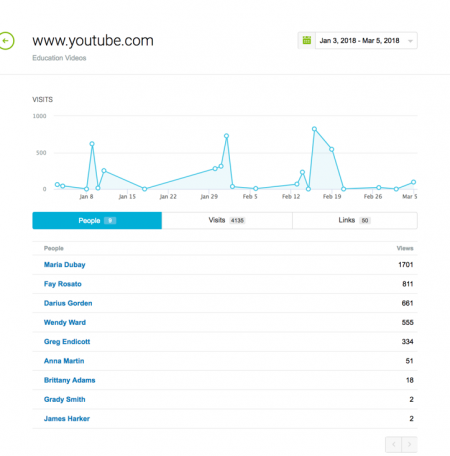The height and width of the screenshot is (456, 450).
Task: Open Brittany Adams' entry
Action: pos(69,380)
